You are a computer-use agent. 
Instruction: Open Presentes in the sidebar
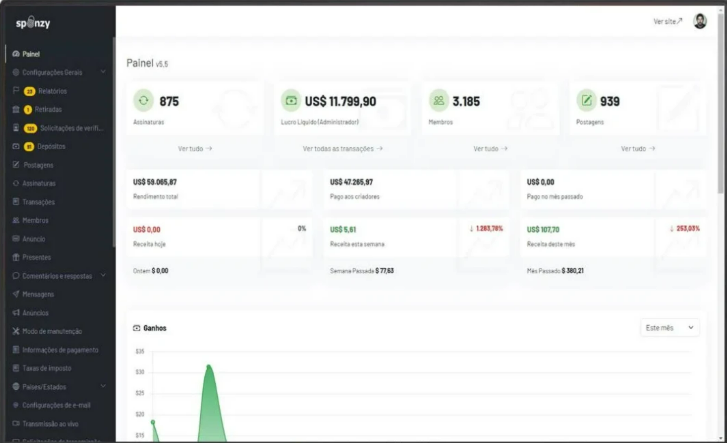coord(37,257)
